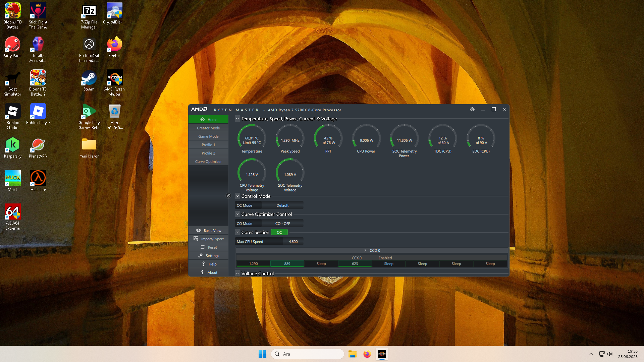Select Firefox desktop icon

[114, 47]
